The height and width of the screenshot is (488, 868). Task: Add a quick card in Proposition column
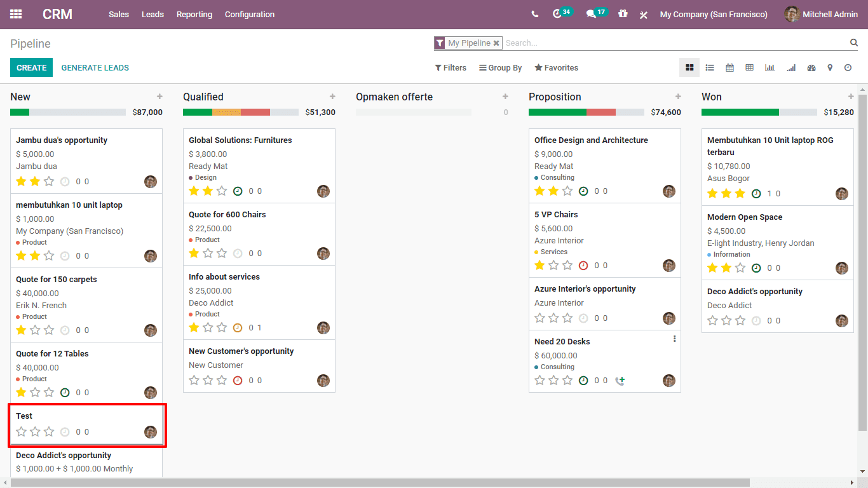coord(678,97)
